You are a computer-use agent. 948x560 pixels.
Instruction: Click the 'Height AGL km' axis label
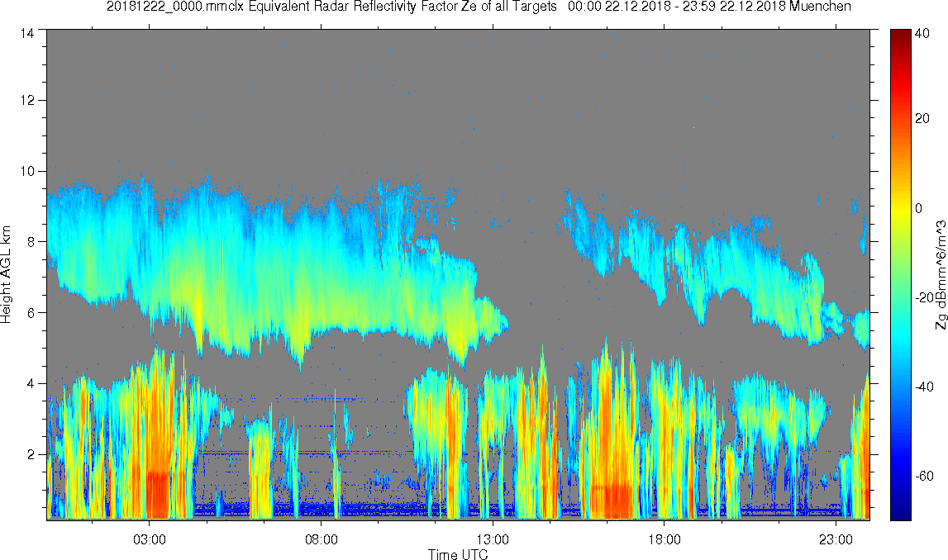[7, 274]
